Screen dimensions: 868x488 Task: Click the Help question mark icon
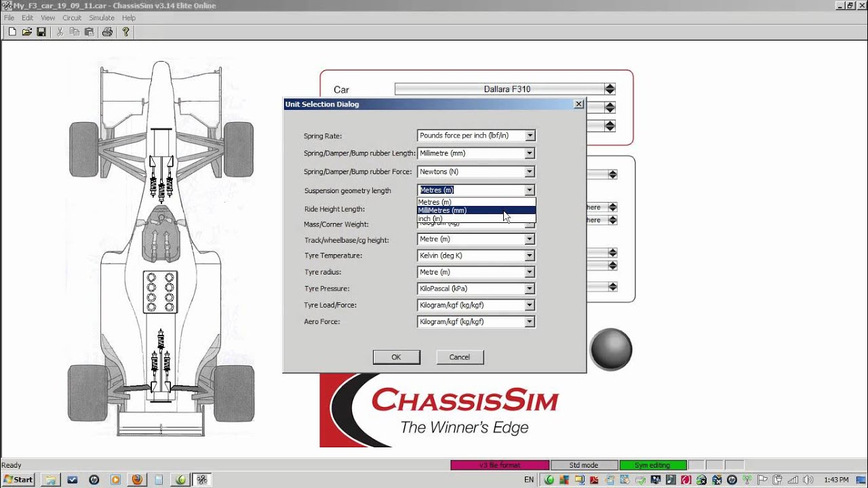[125, 32]
